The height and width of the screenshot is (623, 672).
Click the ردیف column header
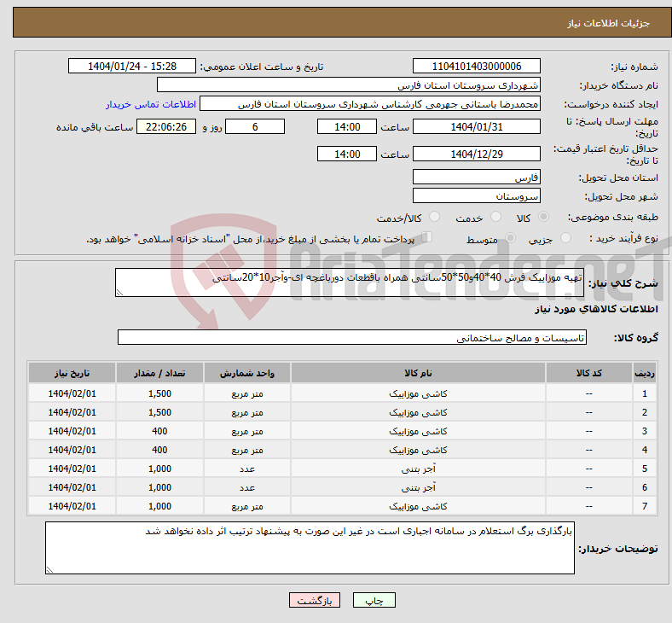click(x=644, y=373)
